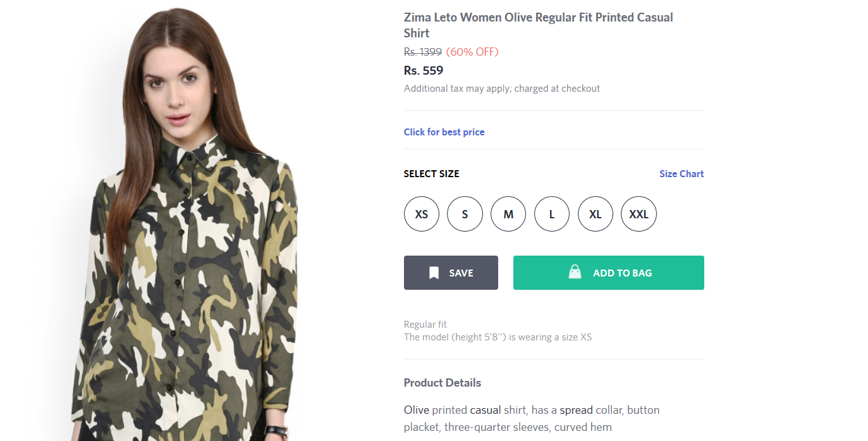Choose the S size option
Image resolution: width=868 pixels, height=441 pixels.
[465, 214]
